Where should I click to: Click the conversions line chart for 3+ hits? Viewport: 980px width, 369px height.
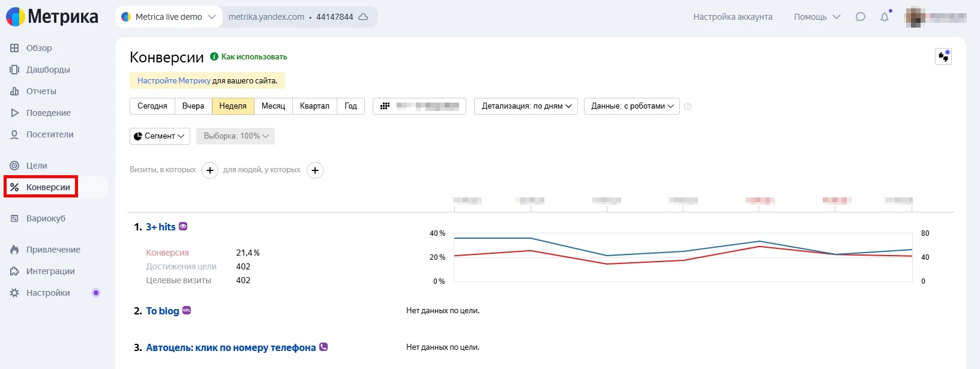(682, 257)
